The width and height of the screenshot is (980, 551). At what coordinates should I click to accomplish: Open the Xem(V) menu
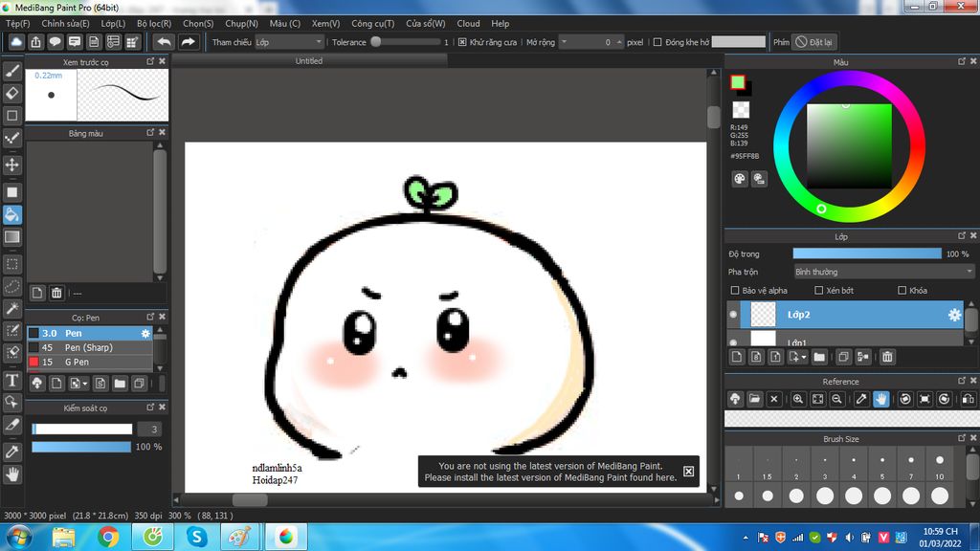(325, 23)
